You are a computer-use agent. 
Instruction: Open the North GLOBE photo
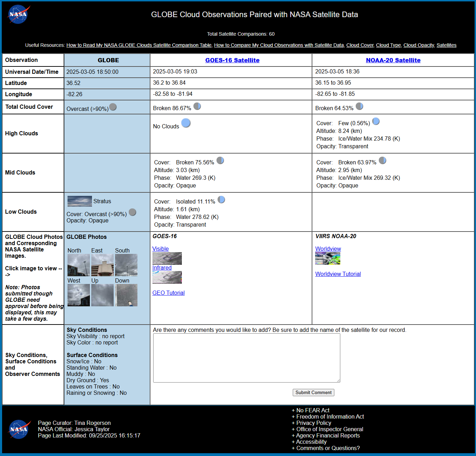(x=78, y=265)
